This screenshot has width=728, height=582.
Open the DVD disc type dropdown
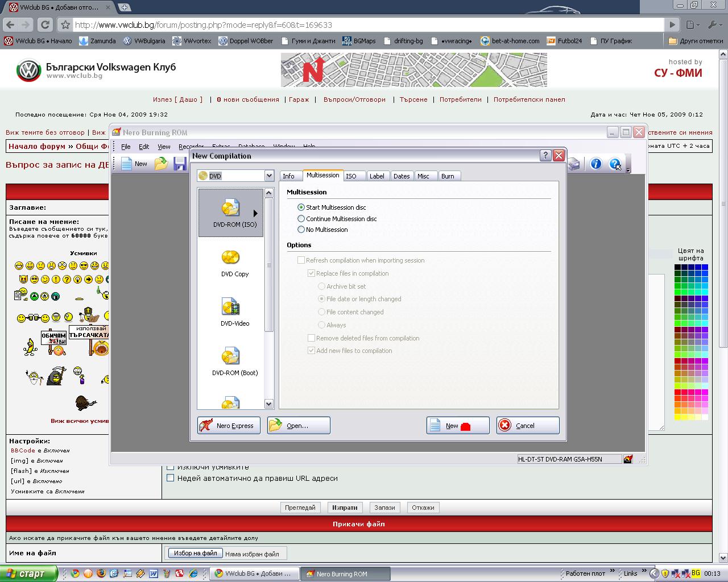coord(269,176)
